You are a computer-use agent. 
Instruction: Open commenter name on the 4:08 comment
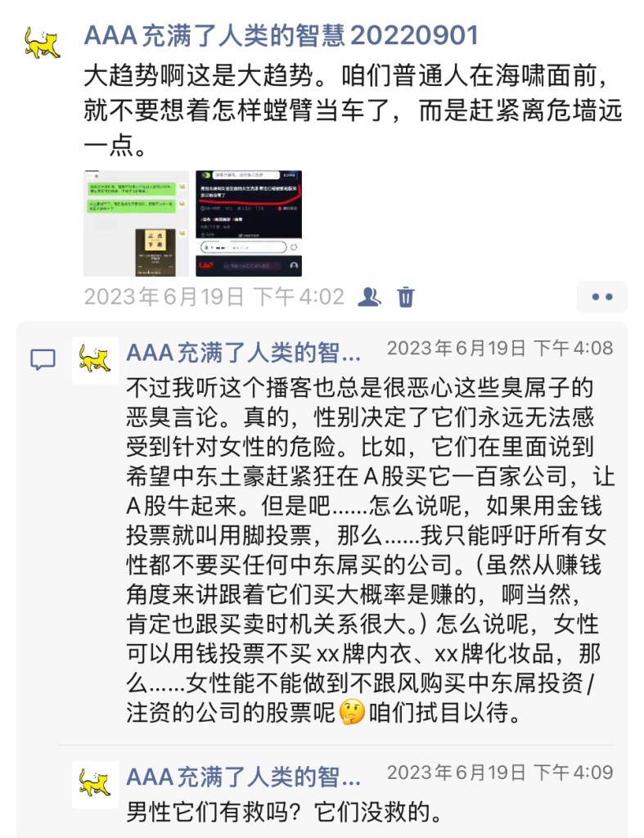click(244, 353)
